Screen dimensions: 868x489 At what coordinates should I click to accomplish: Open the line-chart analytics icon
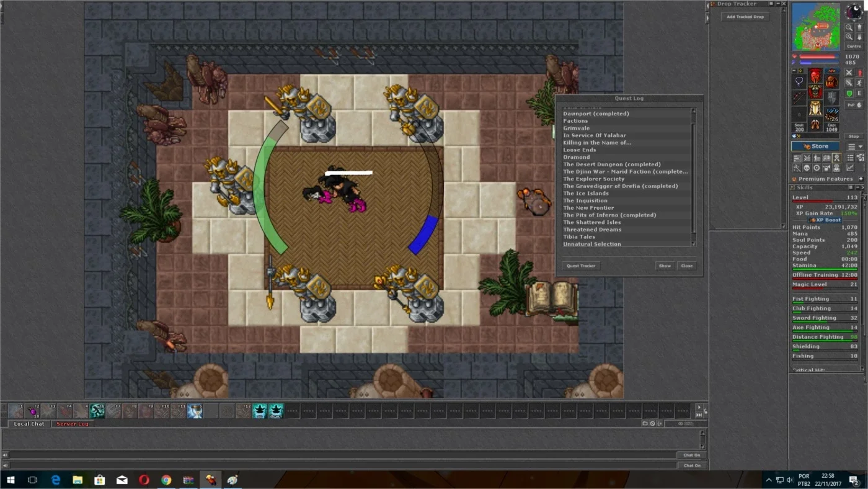pyautogui.click(x=850, y=168)
